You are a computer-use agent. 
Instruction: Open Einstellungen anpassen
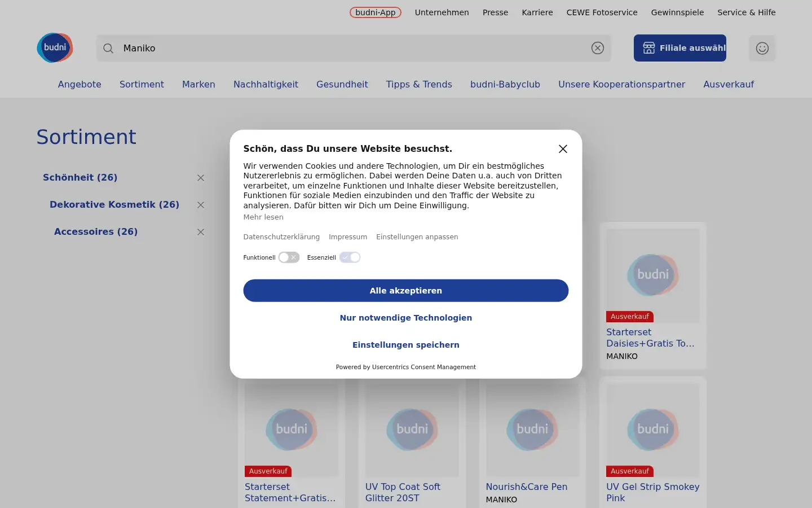pyautogui.click(x=417, y=237)
